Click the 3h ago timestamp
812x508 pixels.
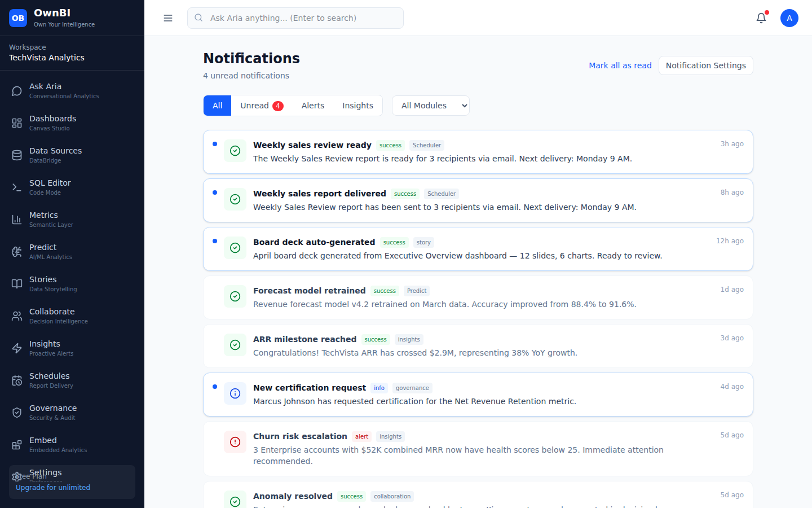(x=732, y=144)
